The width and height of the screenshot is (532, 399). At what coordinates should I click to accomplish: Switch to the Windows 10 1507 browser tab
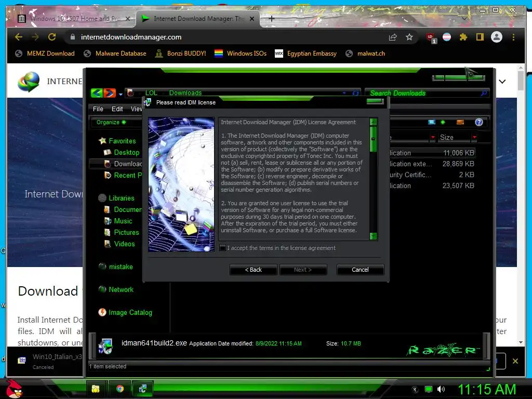(x=74, y=19)
